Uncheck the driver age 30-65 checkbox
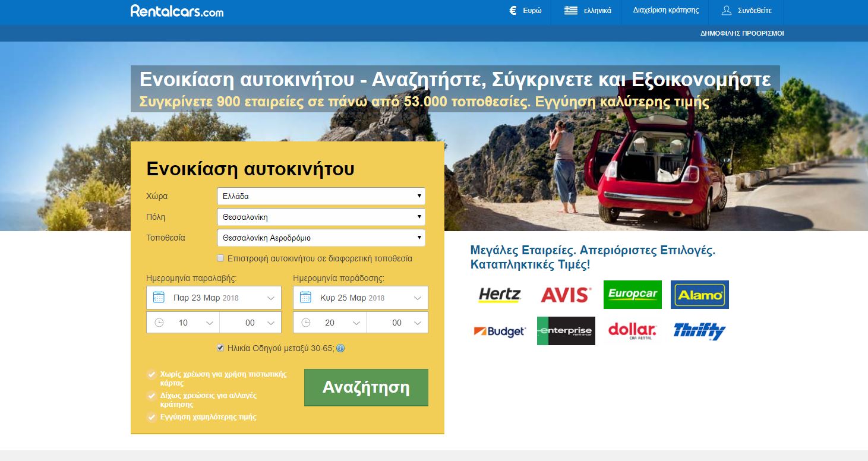 click(220, 348)
